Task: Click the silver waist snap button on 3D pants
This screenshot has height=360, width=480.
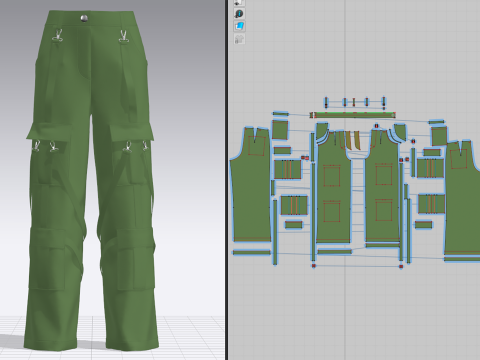Action: 84,18
